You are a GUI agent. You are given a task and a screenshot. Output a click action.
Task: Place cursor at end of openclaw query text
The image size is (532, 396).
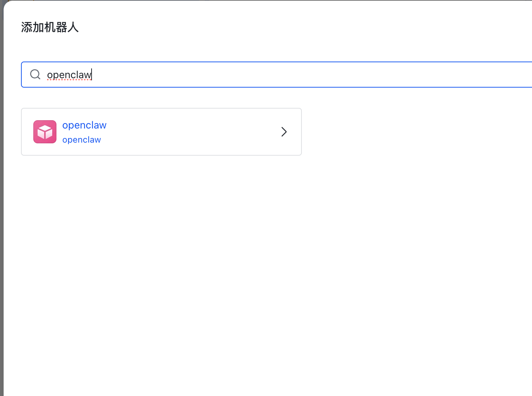(x=92, y=75)
